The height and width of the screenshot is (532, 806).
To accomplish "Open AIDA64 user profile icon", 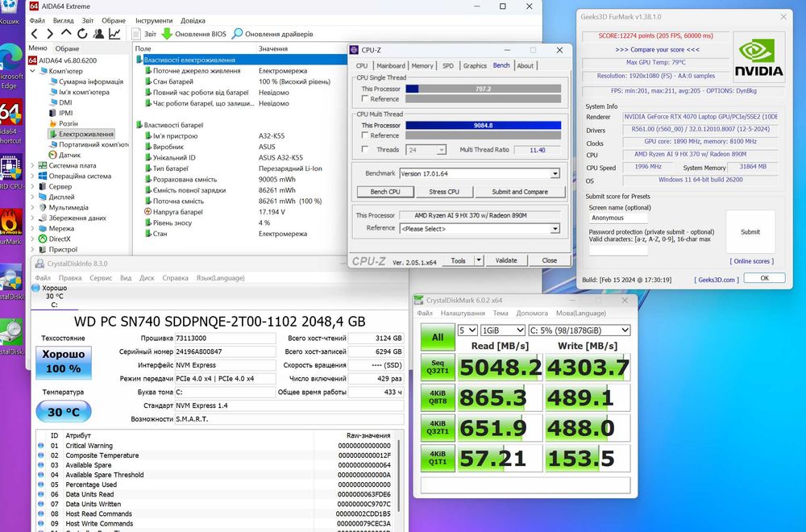I will click(x=98, y=34).
